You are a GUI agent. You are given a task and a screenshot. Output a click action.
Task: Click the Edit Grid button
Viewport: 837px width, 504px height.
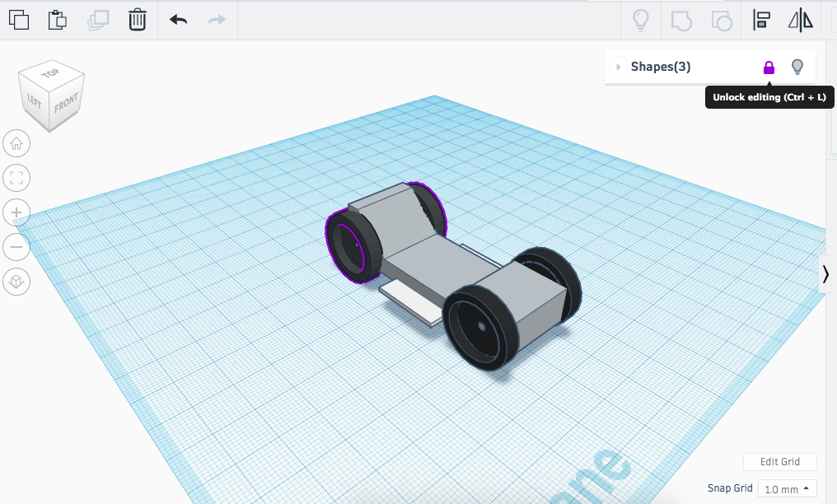780,462
